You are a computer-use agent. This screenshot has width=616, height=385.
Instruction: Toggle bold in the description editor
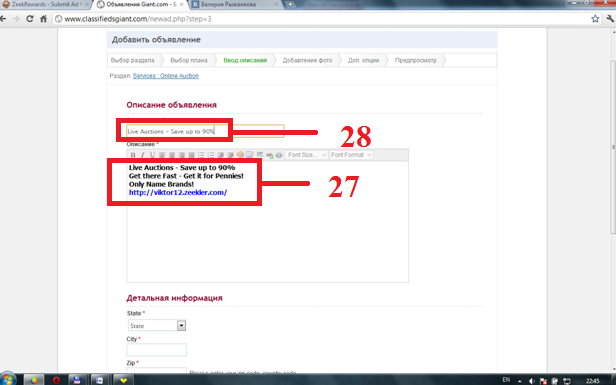[133, 155]
